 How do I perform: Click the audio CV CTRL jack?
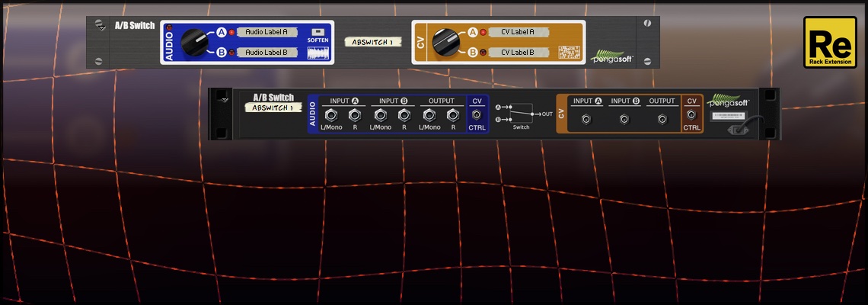[x=477, y=115]
